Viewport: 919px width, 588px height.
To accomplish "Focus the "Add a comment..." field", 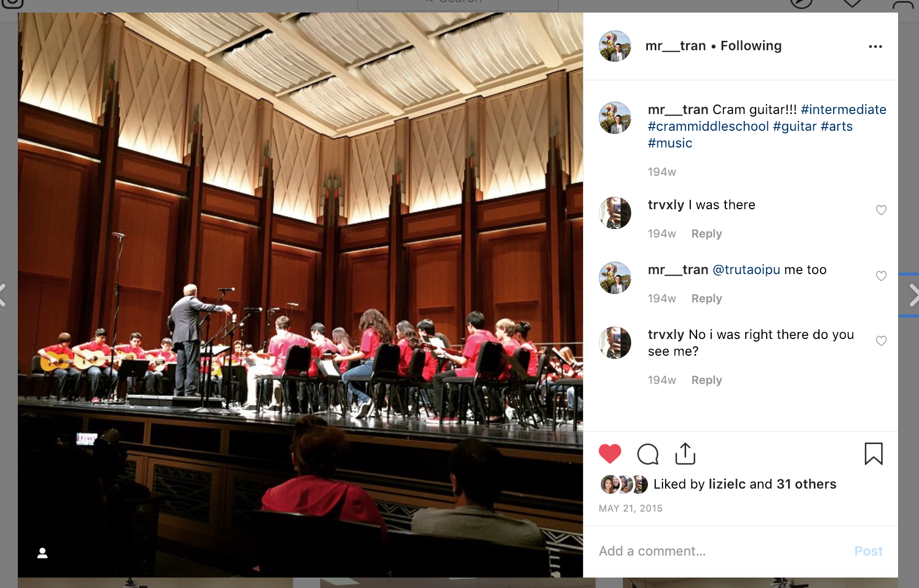I will [722, 551].
